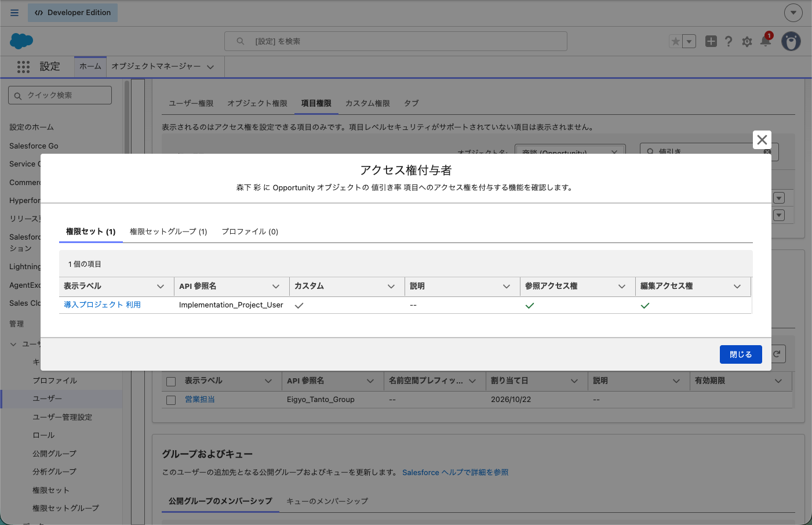Tick the 営業担当 row checkbox
Viewport: 812px width, 525px height.
point(171,400)
